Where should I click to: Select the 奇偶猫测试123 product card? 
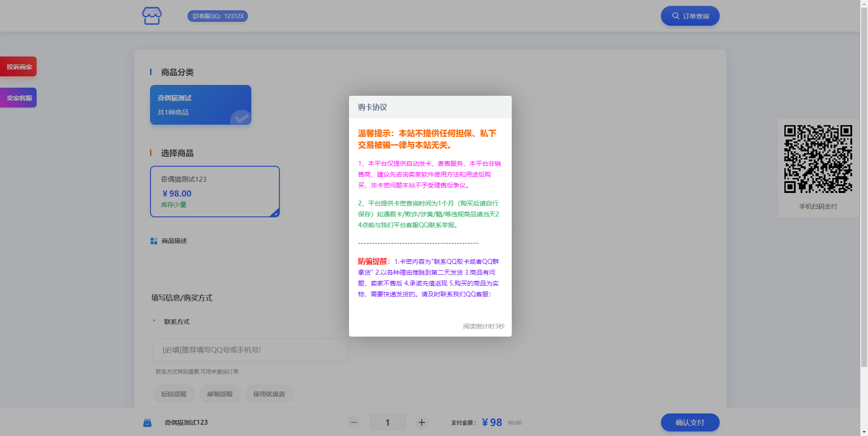(215, 192)
